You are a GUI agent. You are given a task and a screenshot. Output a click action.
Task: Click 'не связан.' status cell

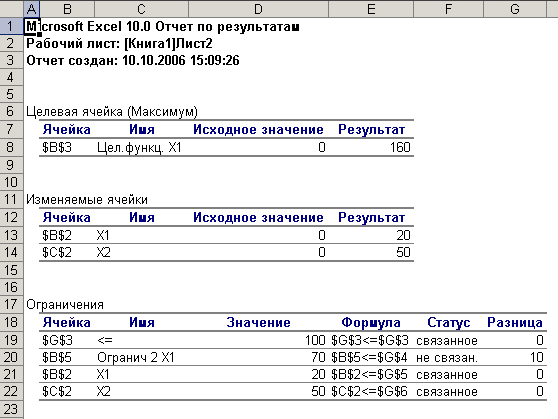point(447,358)
